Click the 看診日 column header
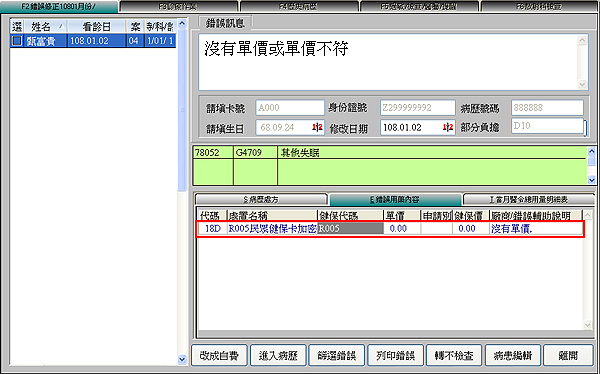Image resolution: width=600 pixels, height=374 pixels. point(96,26)
